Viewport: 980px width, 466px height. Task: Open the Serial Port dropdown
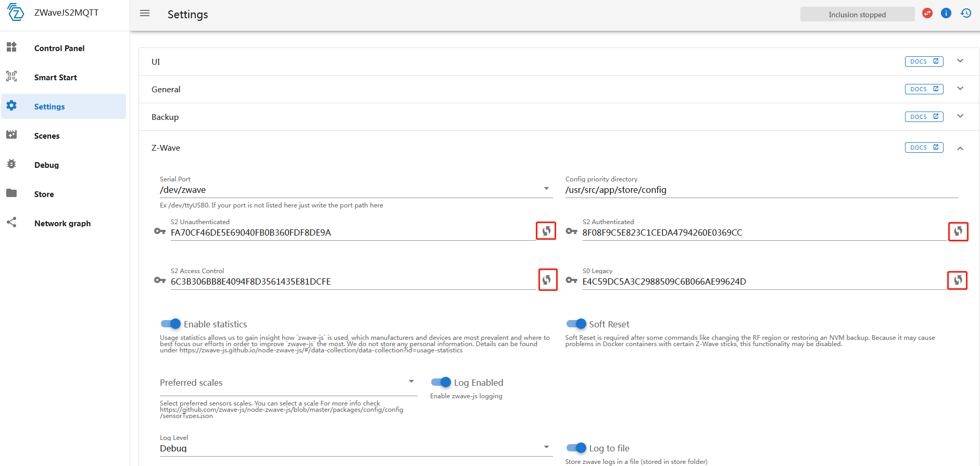pos(356,190)
